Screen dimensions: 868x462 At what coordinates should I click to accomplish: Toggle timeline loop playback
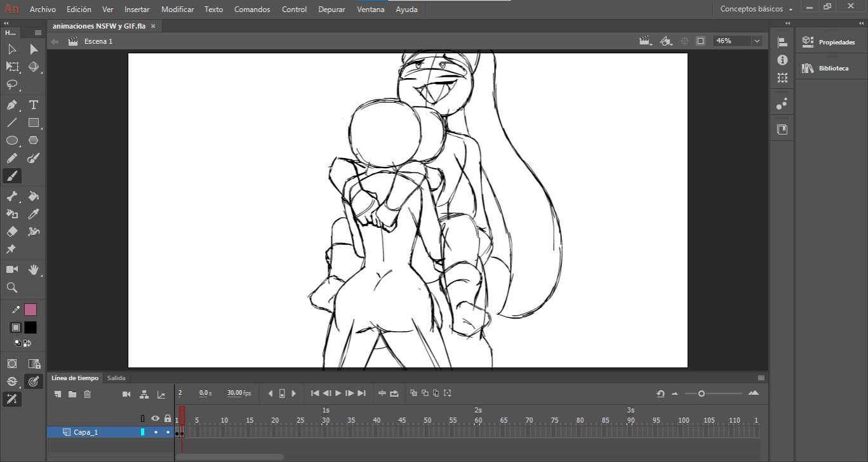point(394,393)
